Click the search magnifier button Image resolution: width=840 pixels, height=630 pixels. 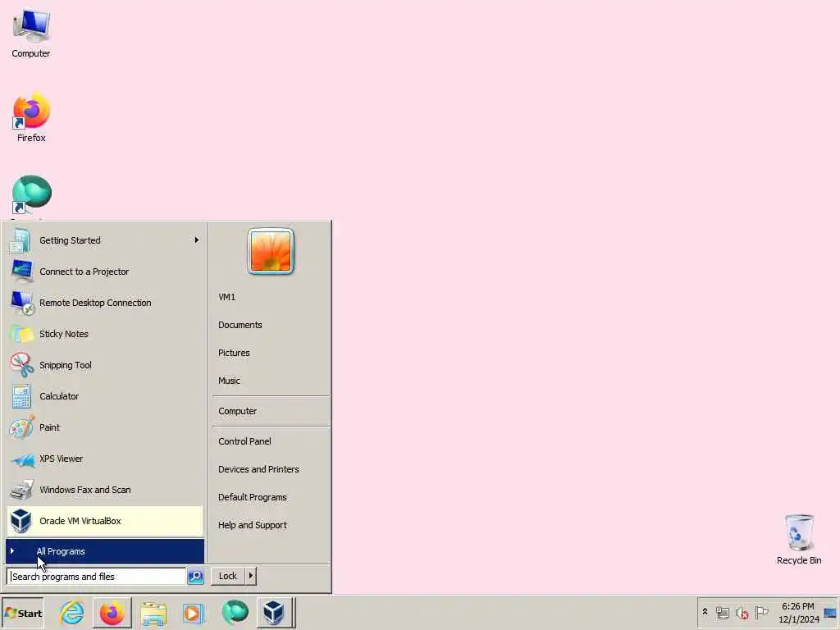click(195, 577)
